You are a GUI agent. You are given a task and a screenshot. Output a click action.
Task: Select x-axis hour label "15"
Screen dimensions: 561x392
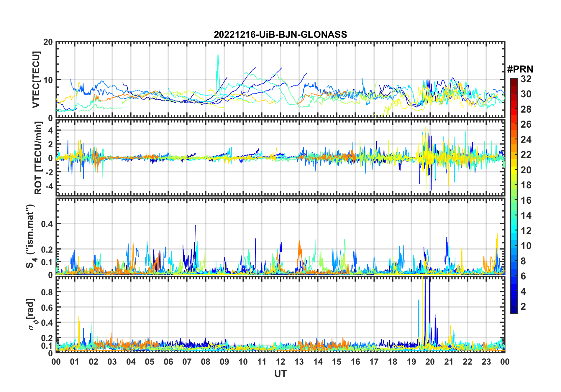coord(337,362)
